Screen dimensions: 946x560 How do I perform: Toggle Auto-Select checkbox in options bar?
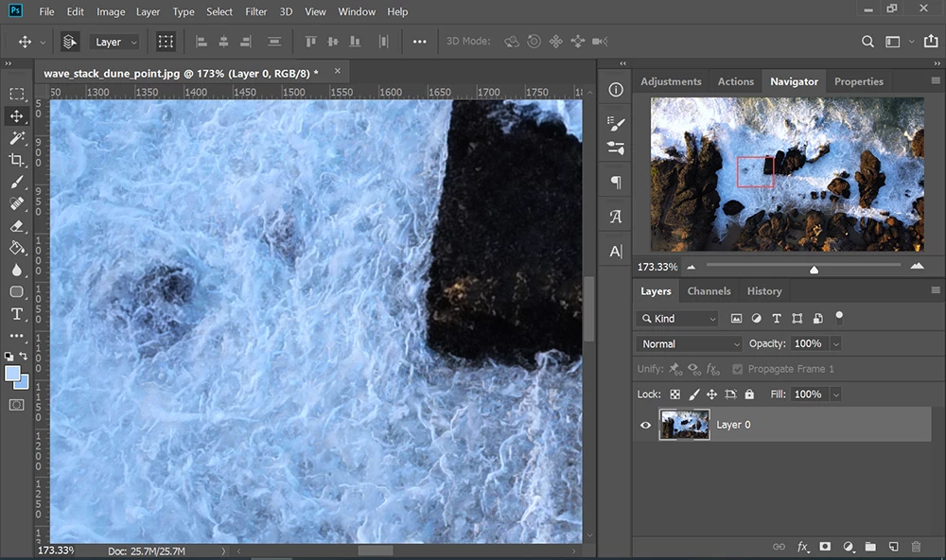[70, 42]
